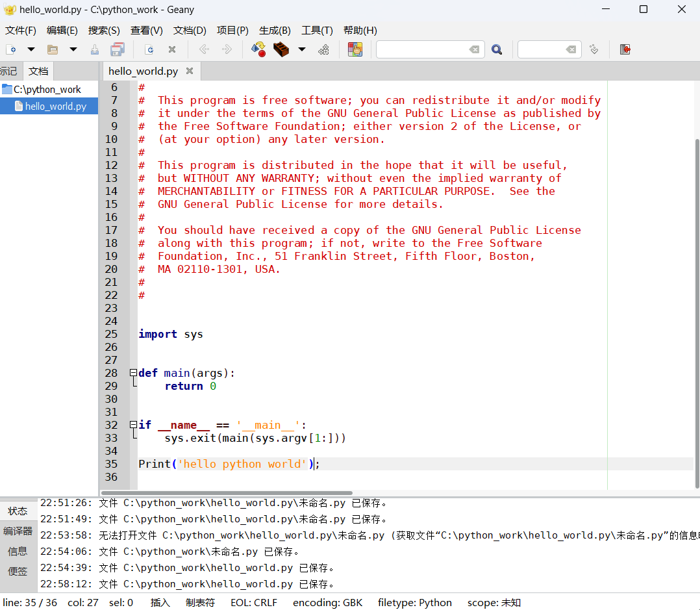Screen dimensions: 700x610
Task: Select hello_world.py in the sidebar tree
Action: 55,107
